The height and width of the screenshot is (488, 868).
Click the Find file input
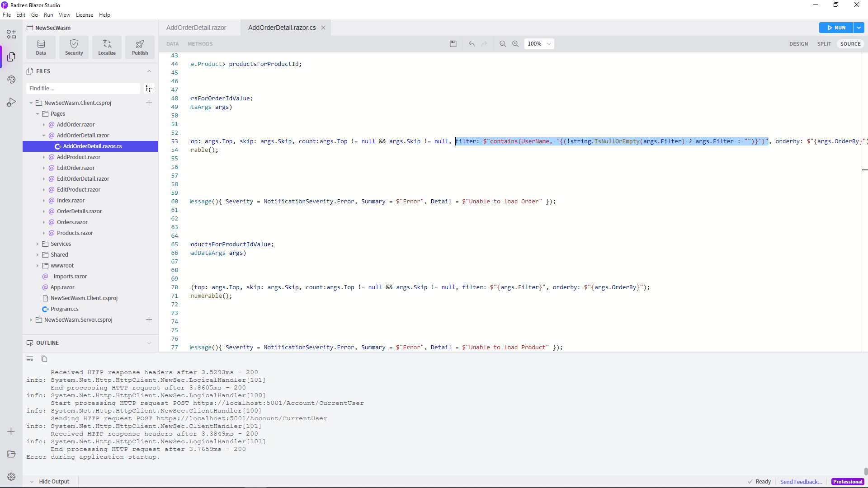click(83, 89)
